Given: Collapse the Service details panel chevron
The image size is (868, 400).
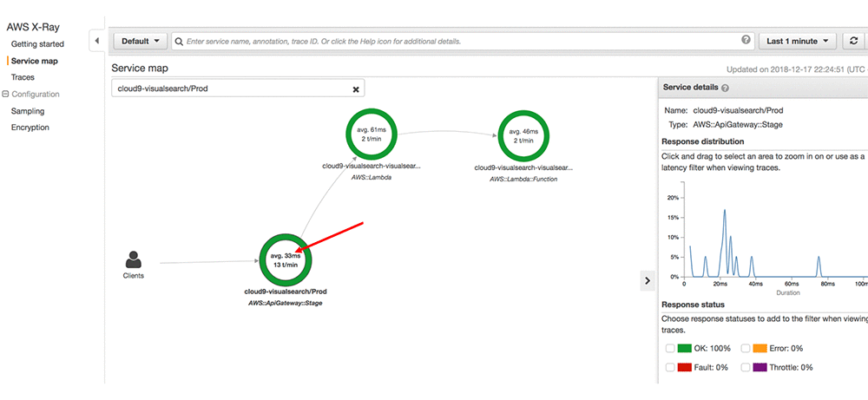Looking at the screenshot, I should (648, 280).
